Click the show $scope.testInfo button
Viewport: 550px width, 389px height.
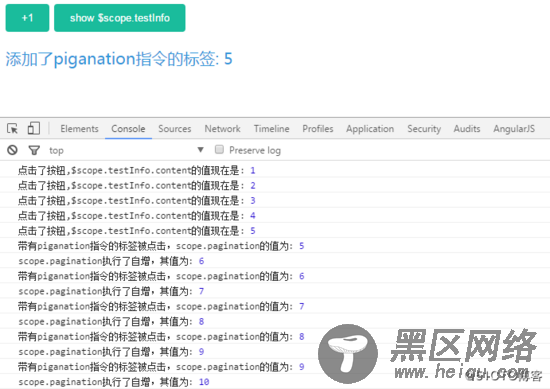point(120,18)
